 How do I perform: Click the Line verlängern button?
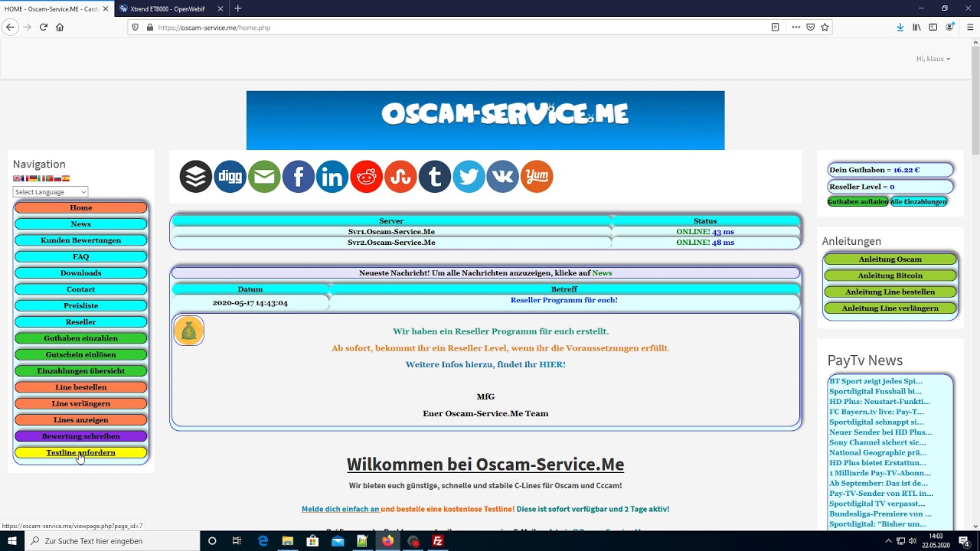coord(81,403)
